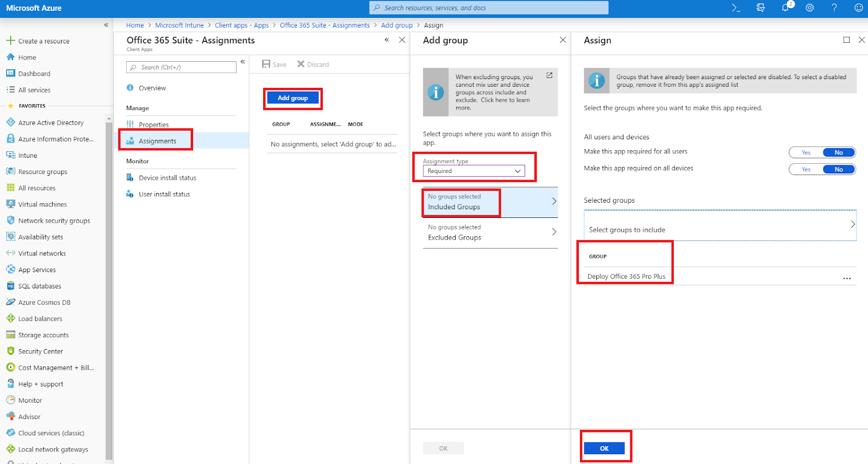Focus the blade Search (Ctrl+/) field
Screen dimensions: 868x464
tap(181, 67)
